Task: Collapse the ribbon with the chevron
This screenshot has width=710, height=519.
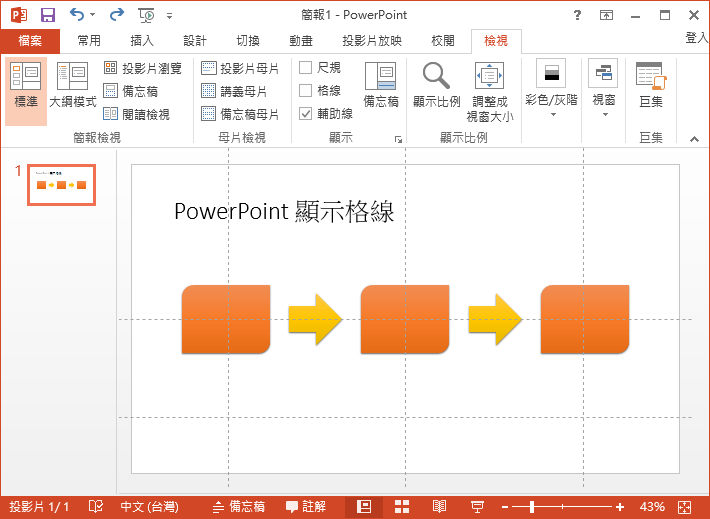Action: click(694, 139)
